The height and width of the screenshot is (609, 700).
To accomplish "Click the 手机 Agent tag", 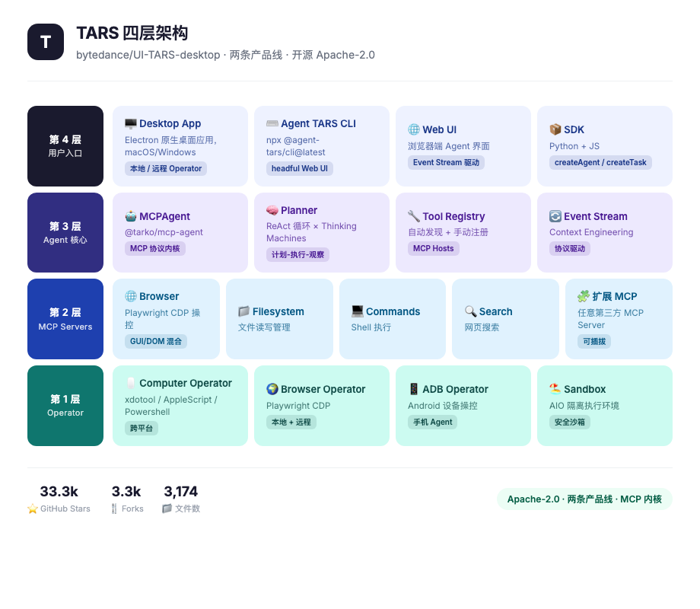I will pyautogui.click(x=433, y=422).
